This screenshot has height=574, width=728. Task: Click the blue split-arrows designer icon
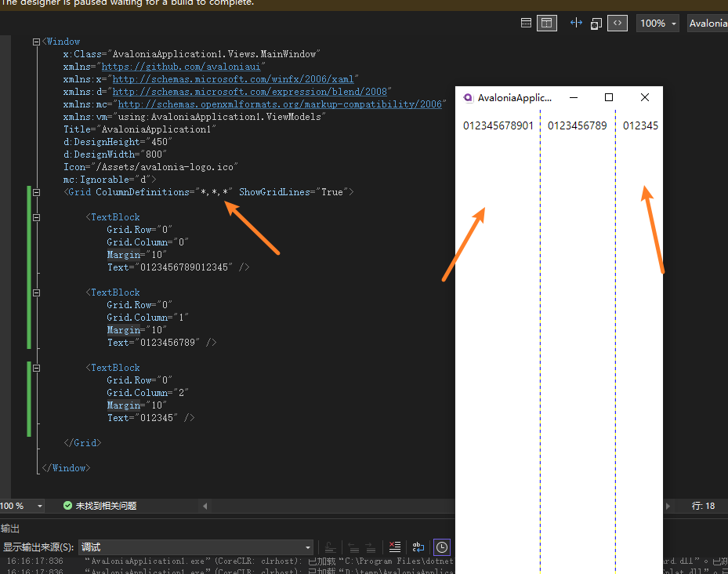tap(576, 23)
